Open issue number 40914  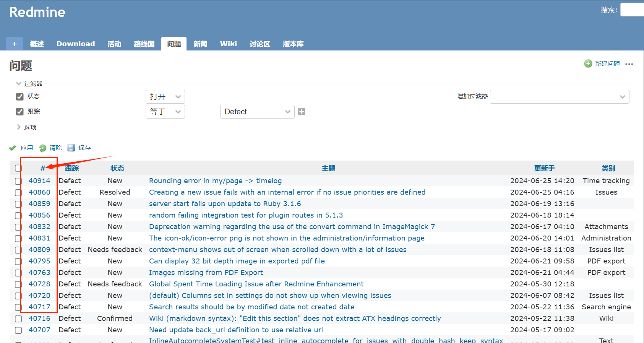pos(39,181)
